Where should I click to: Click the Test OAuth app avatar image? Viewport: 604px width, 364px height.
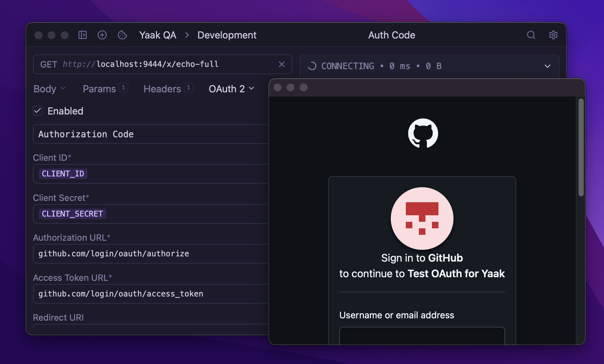click(x=422, y=218)
